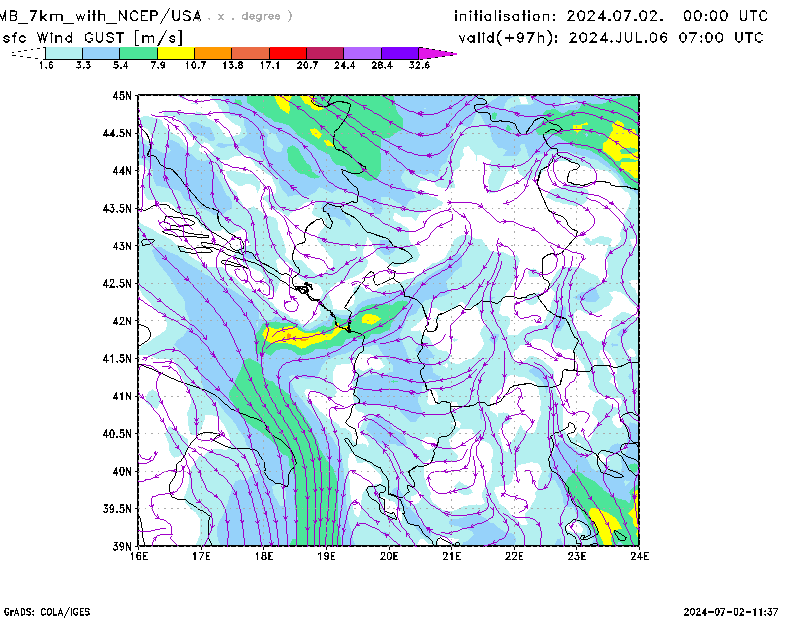Click the 2024-07-02-11:37 timestamp
Screen dimensions: 800x618
[731, 612]
